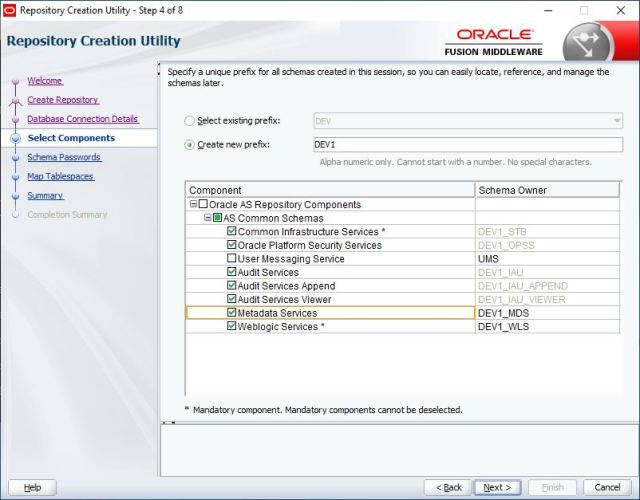Screen dimensions: 640x500
Task: Choose the Select existing prefix radio button
Action: click(189, 121)
